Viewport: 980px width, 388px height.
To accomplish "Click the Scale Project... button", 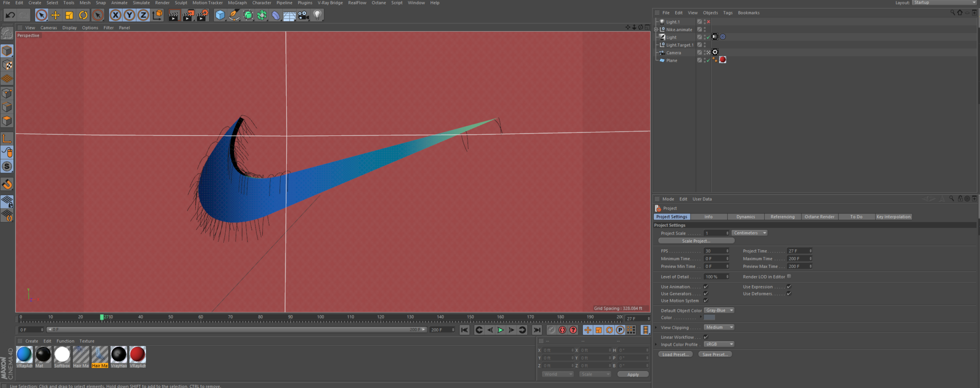I will click(696, 241).
